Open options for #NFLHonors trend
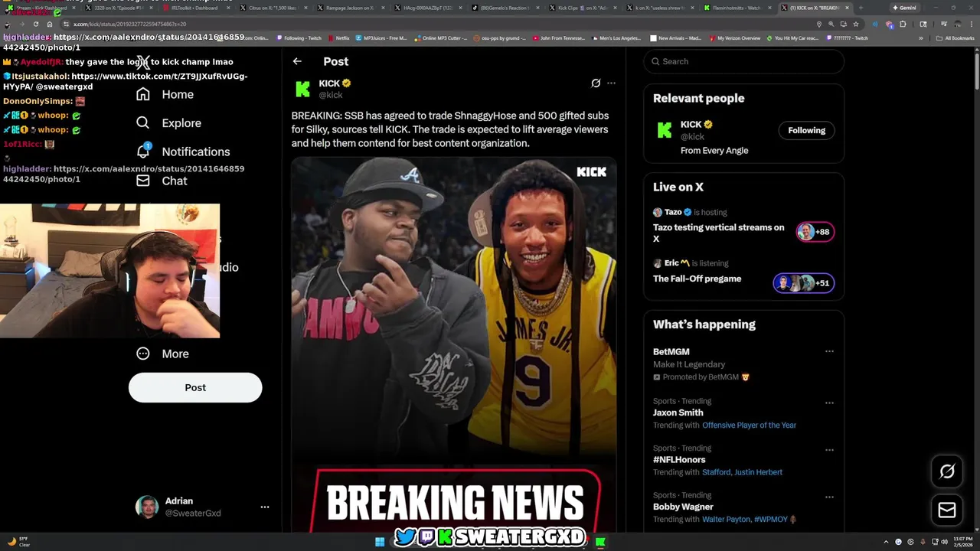Viewport: 980px width, 551px height. [x=829, y=450]
